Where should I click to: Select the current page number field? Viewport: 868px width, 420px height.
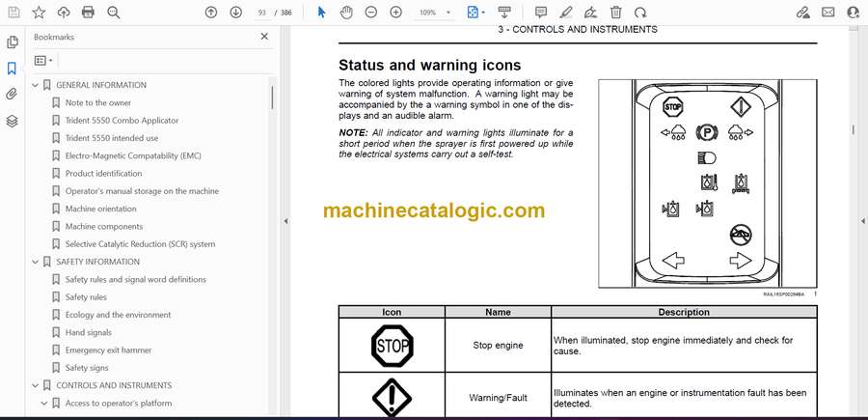(262, 13)
